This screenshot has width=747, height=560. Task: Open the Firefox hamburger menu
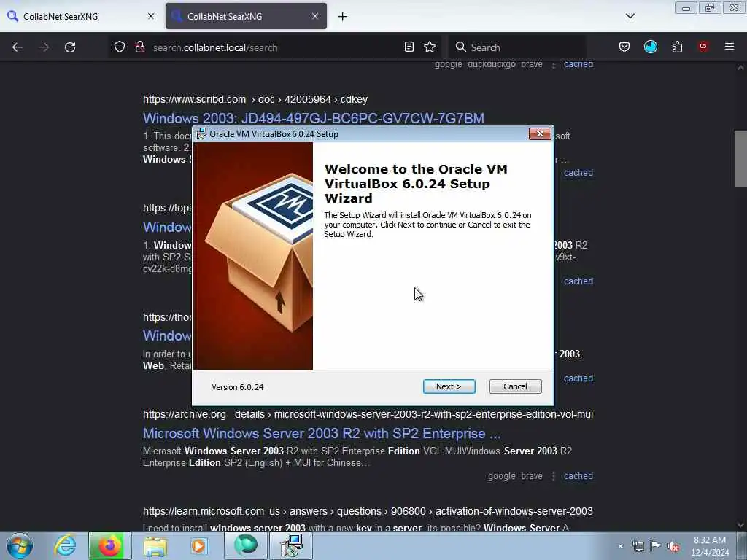pyautogui.click(x=729, y=47)
